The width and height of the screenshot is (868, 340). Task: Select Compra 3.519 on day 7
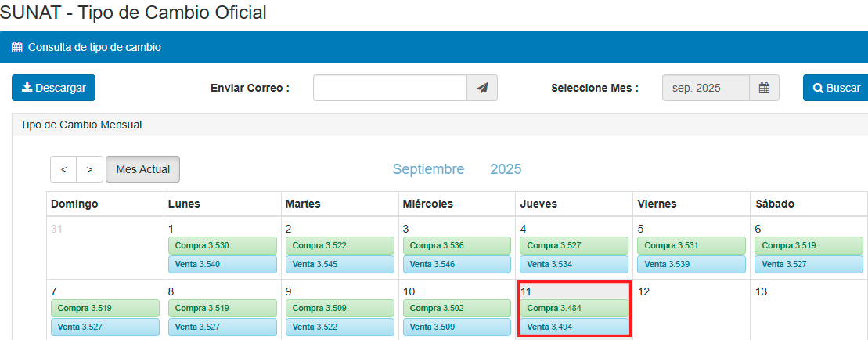(105, 308)
